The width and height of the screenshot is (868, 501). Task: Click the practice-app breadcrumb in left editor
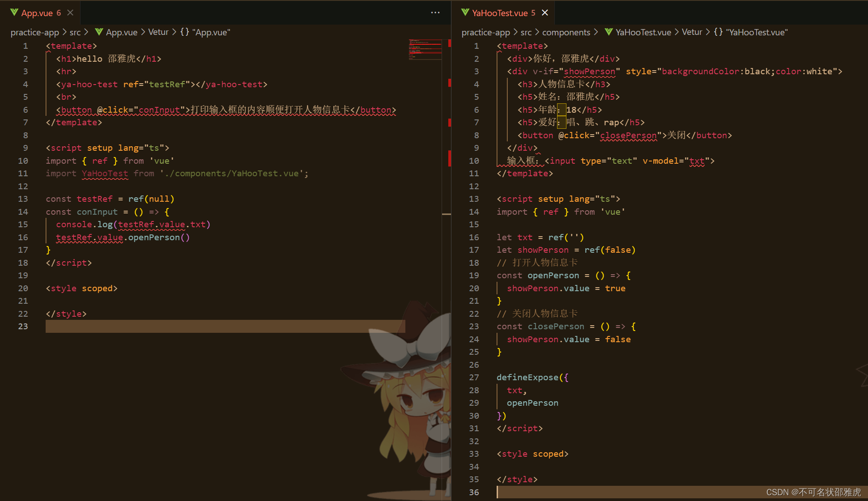pos(35,32)
